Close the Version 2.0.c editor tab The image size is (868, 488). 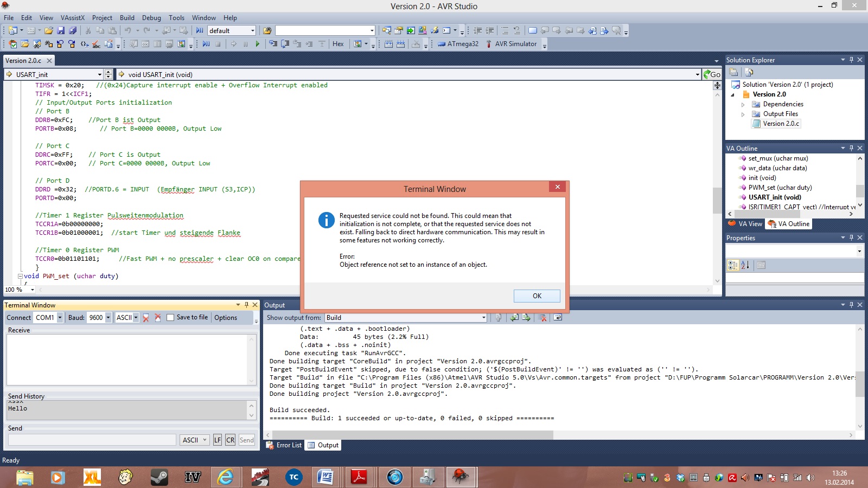49,61
